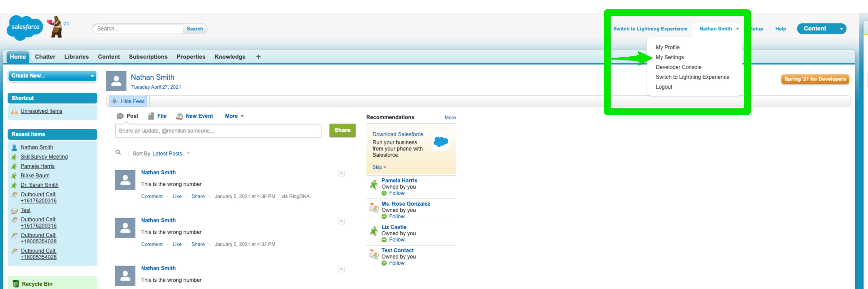Click the green Share button
This screenshot has width=868, height=289.
342,130
